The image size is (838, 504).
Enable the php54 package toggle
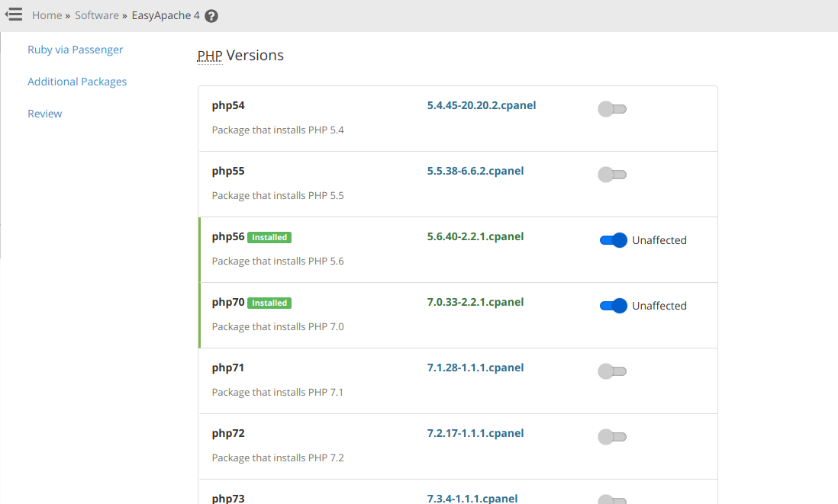(x=612, y=109)
